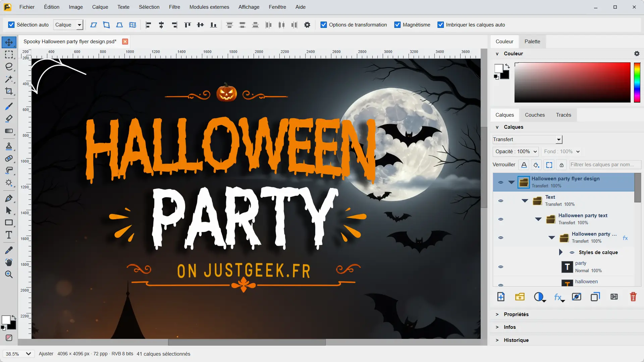Expand the Propriétés panel
The width and height of the screenshot is (644, 362).
coord(516,314)
